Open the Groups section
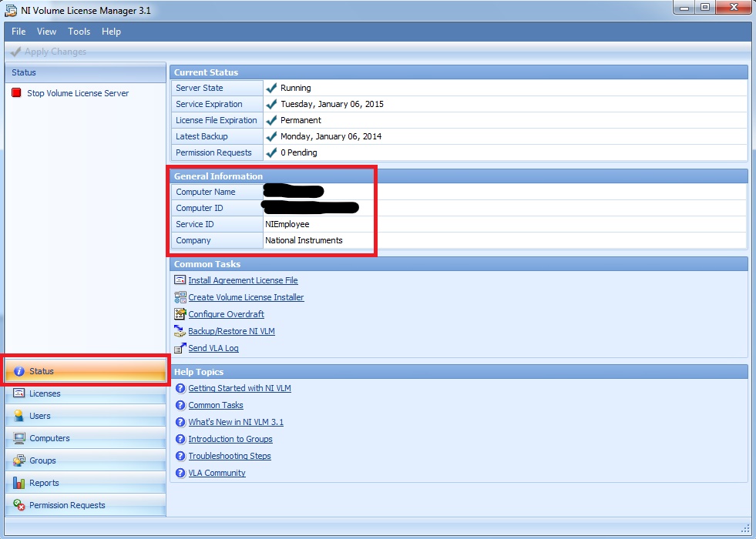This screenshot has width=756, height=539. tap(86, 460)
